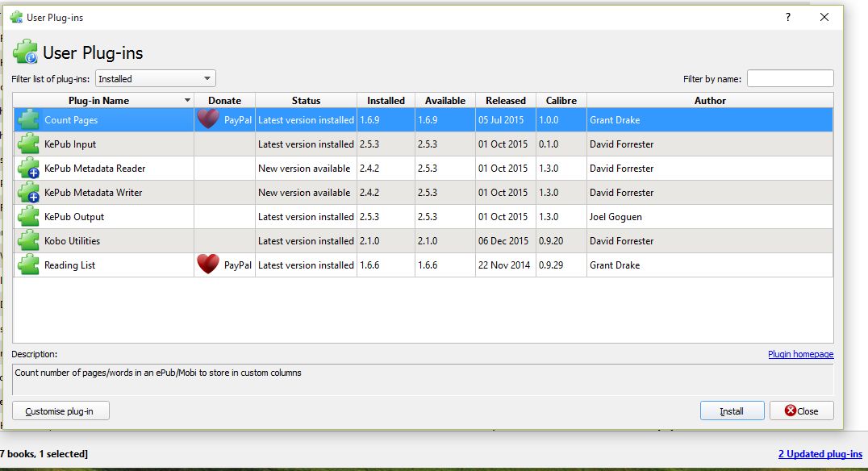
Task: Click the Reading List donate heart icon
Action: [208, 265]
